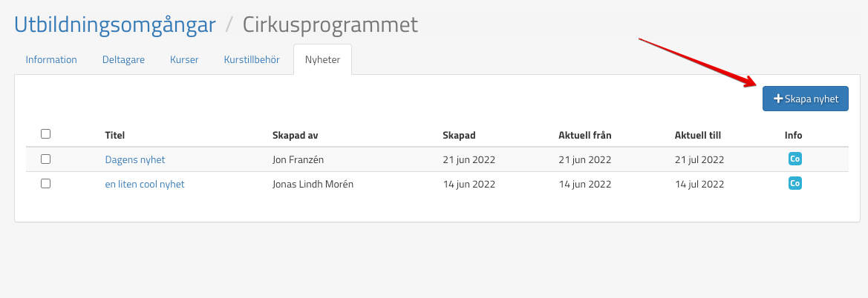Check the box for Dagens nyhet row

tap(45, 159)
